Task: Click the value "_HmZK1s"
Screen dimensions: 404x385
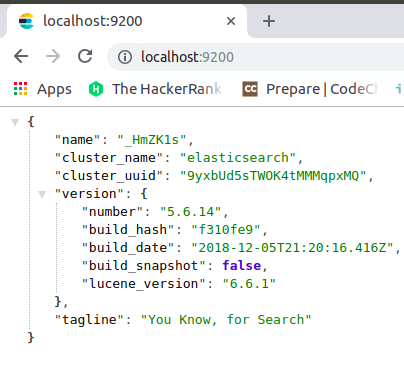Action: 152,140
